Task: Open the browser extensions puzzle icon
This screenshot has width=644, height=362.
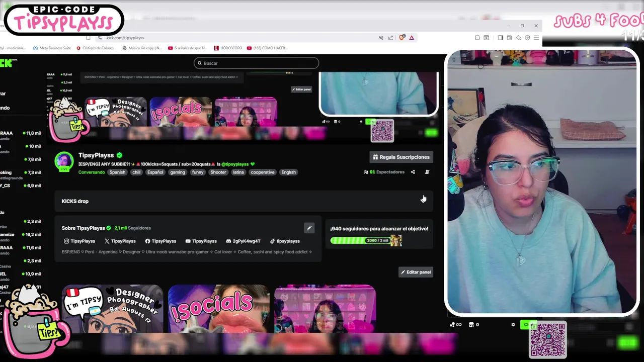Action: [x=477, y=38]
